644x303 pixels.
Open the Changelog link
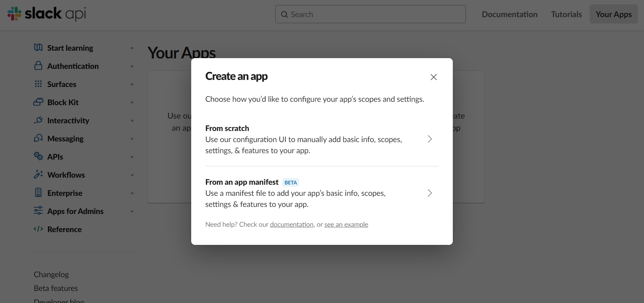click(51, 274)
